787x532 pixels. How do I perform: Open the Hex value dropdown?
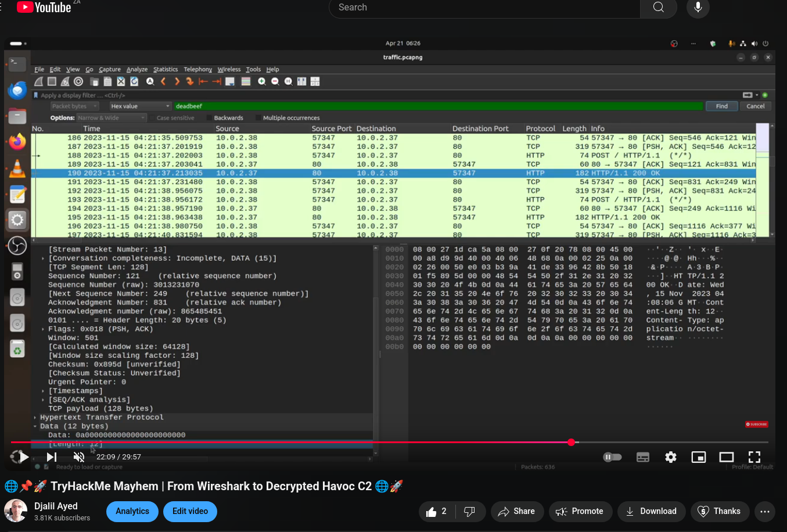coord(140,106)
